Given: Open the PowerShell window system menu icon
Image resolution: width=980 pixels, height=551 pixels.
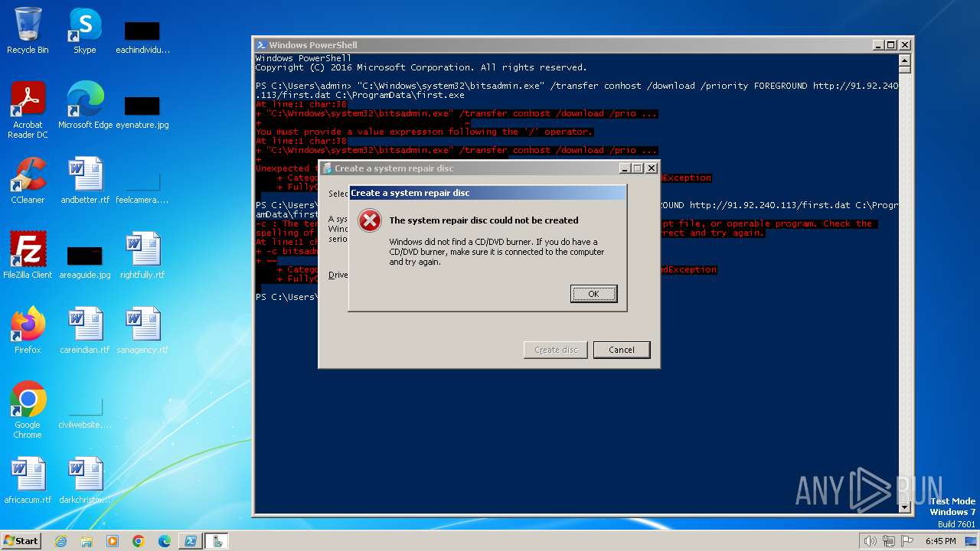Looking at the screenshot, I should point(261,45).
